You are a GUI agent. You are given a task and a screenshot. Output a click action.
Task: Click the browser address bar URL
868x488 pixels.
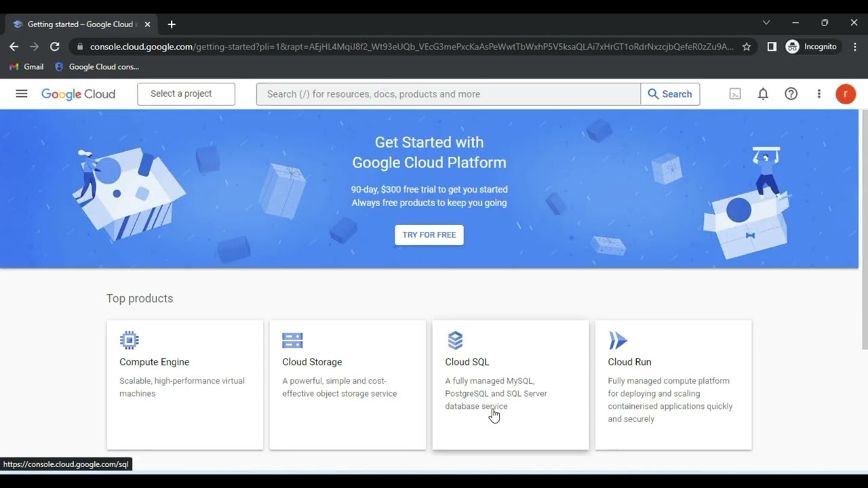point(412,47)
